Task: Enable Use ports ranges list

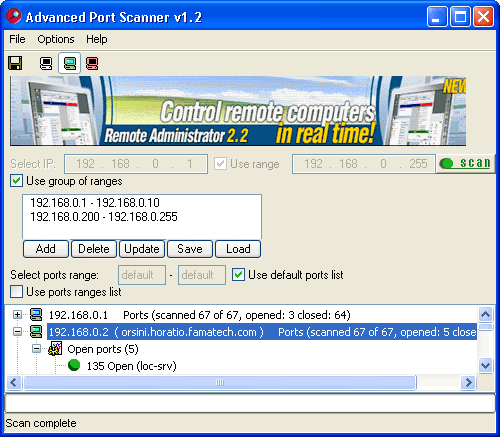Action: tap(16, 292)
